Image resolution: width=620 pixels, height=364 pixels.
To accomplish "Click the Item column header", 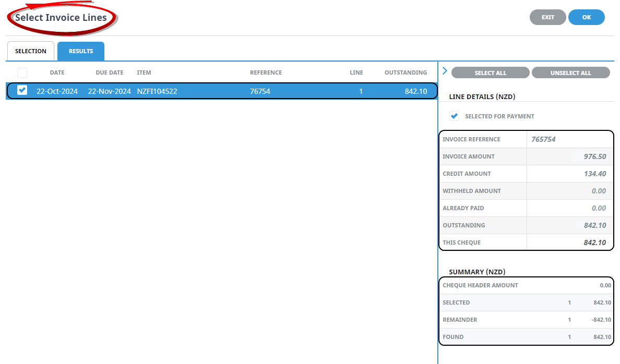I will [x=144, y=72].
